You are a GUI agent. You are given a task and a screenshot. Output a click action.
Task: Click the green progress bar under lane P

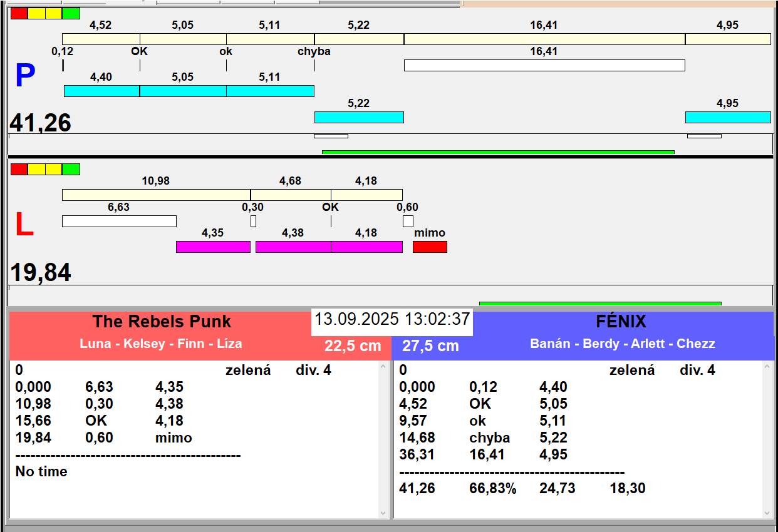498,152
